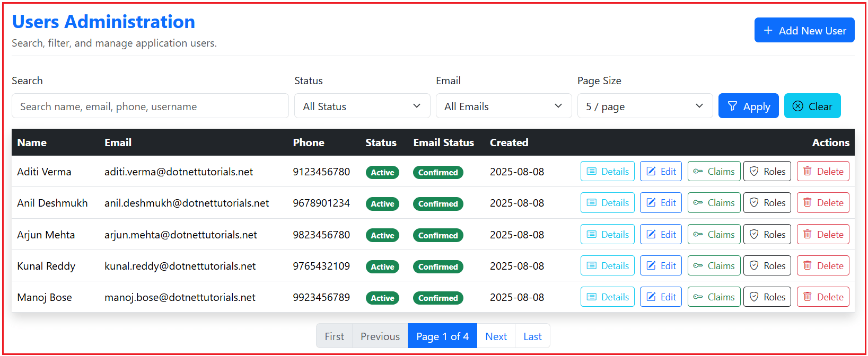View Details for Arjun Mehta
868x356 pixels.
point(608,234)
